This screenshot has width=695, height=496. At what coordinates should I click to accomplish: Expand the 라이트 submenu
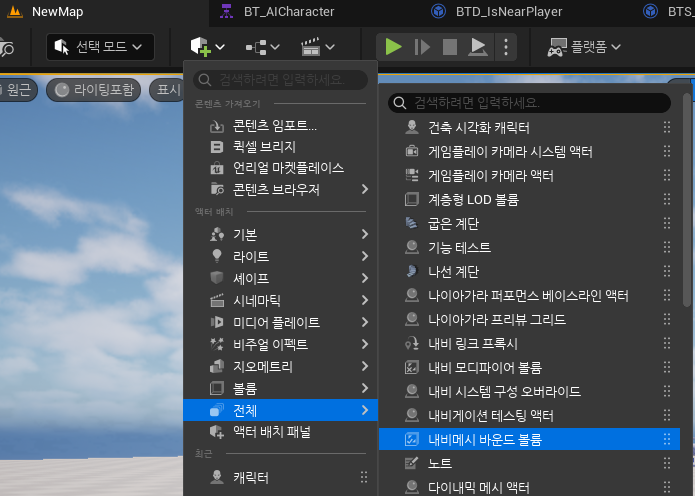coord(280,256)
